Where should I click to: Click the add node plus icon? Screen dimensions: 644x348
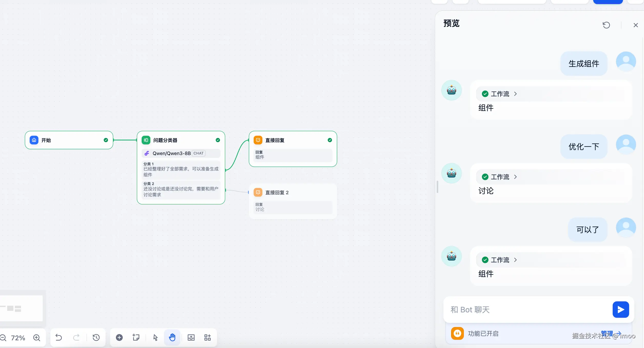pos(119,337)
